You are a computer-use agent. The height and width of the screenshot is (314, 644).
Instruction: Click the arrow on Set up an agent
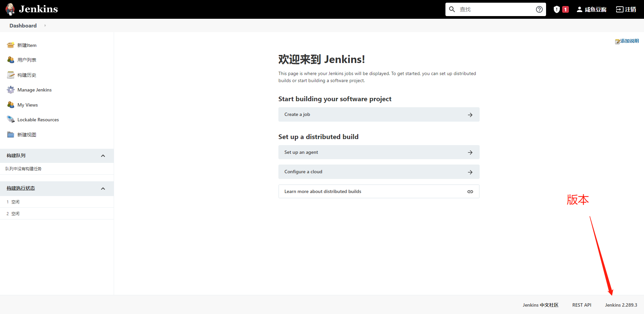coord(470,152)
